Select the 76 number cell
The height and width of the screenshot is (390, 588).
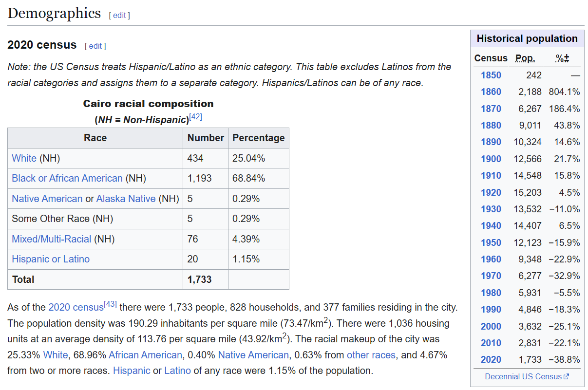pyautogui.click(x=206, y=239)
